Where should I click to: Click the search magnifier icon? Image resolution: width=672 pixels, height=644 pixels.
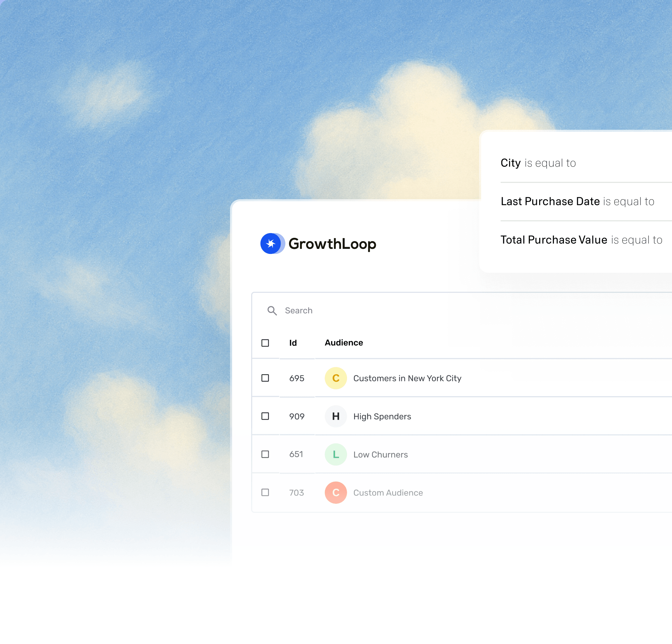pyautogui.click(x=272, y=311)
